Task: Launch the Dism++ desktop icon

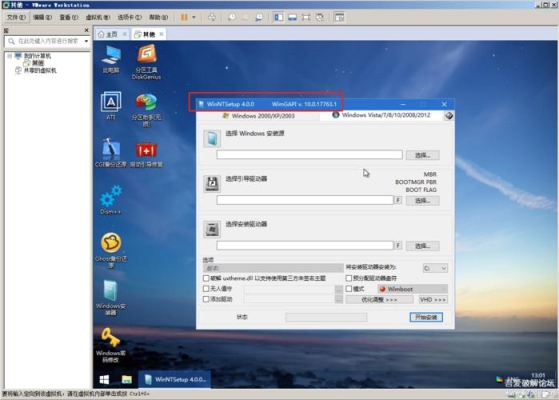Action: tap(111, 200)
